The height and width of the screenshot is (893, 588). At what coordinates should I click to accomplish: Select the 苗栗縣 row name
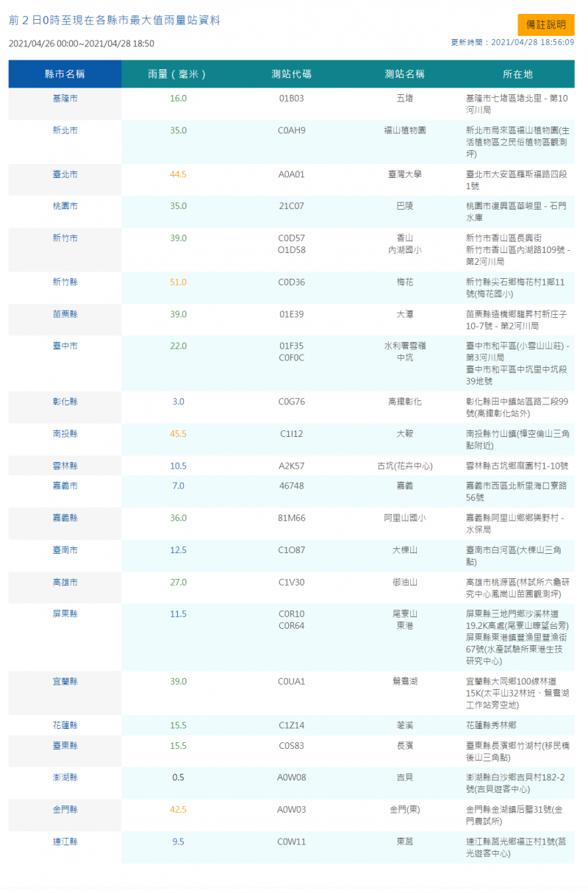click(x=65, y=314)
